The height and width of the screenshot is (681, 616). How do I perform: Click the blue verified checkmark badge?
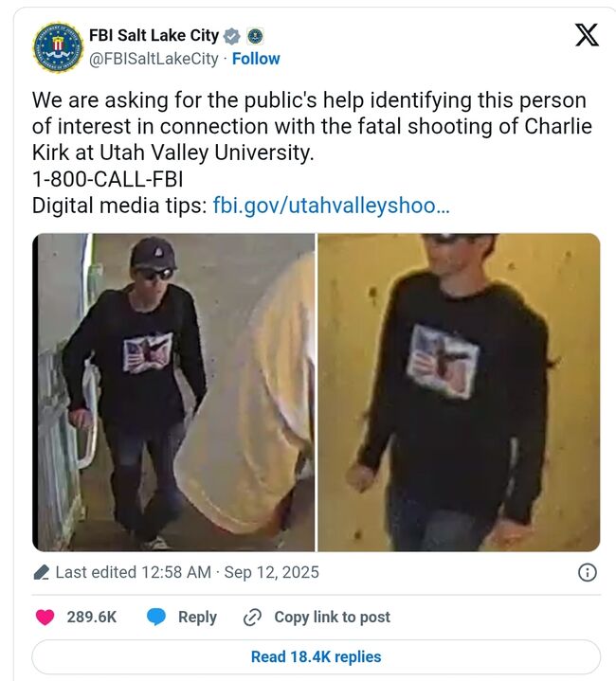(231, 36)
